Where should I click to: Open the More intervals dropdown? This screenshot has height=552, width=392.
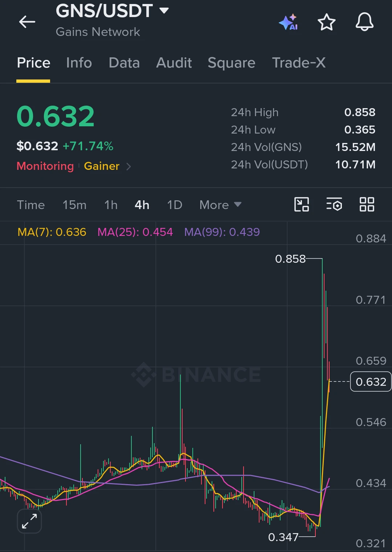220,205
